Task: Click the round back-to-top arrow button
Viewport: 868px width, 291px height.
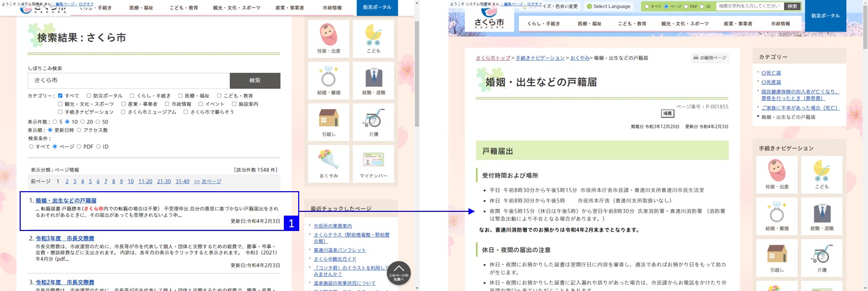Action: pos(398,273)
